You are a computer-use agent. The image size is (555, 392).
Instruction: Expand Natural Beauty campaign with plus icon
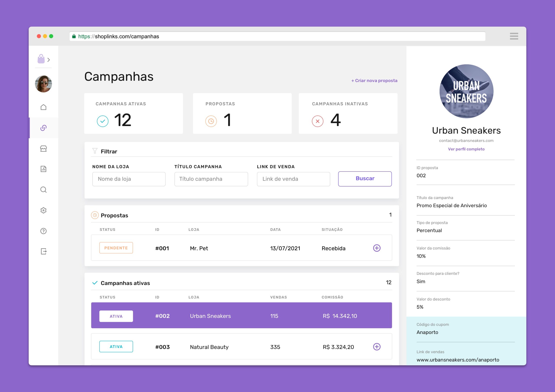pyautogui.click(x=377, y=347)
